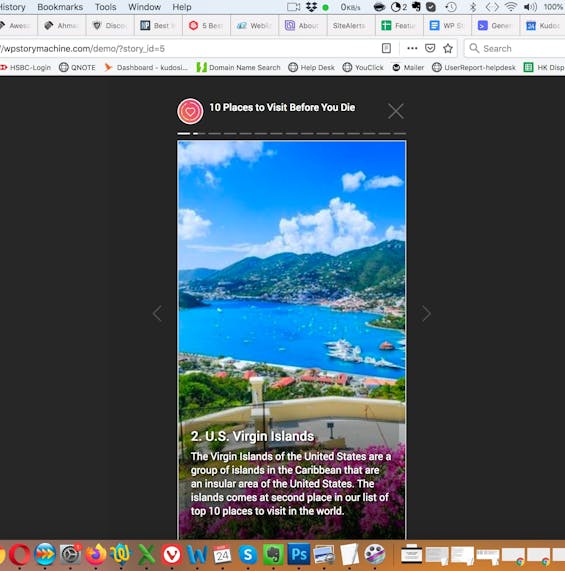The height and width of the screenshot is (571, 565).
Task: Close the story viewer with X
Action: 396,111
